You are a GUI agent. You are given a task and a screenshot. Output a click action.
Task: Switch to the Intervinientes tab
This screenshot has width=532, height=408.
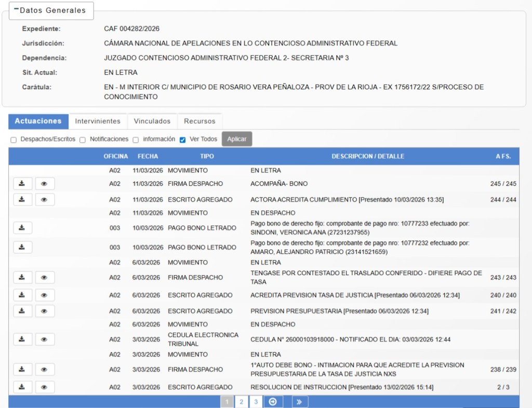(98, 121)
